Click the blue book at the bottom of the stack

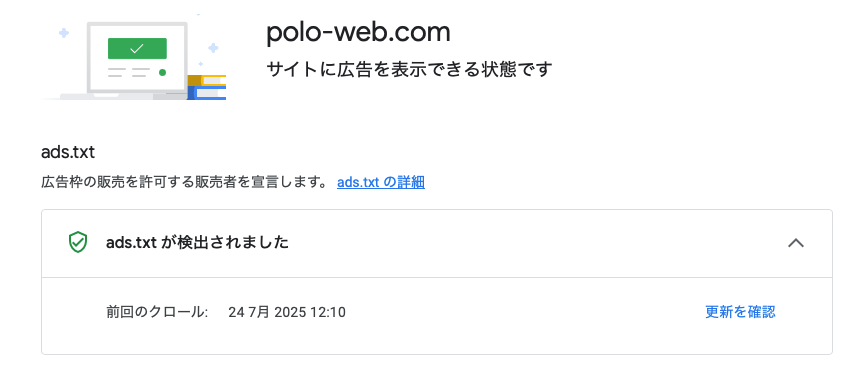(x=207, y=93)
